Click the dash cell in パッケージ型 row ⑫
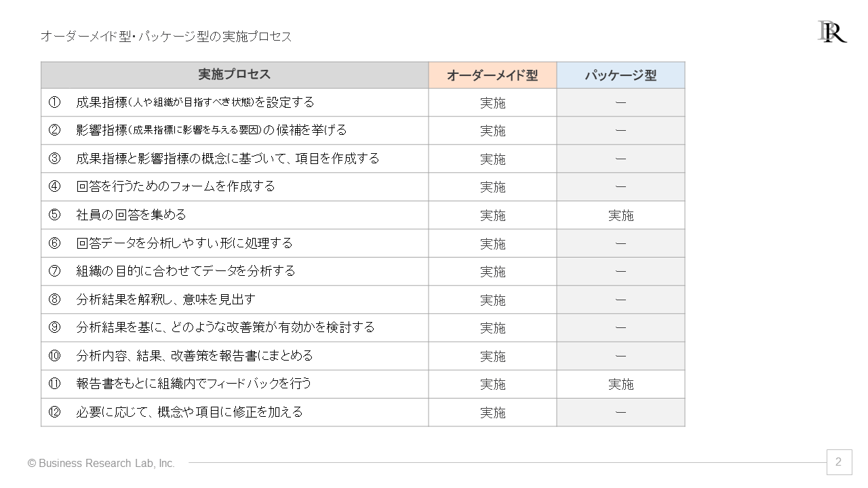868x488 pixels. [x=620, y=412]
